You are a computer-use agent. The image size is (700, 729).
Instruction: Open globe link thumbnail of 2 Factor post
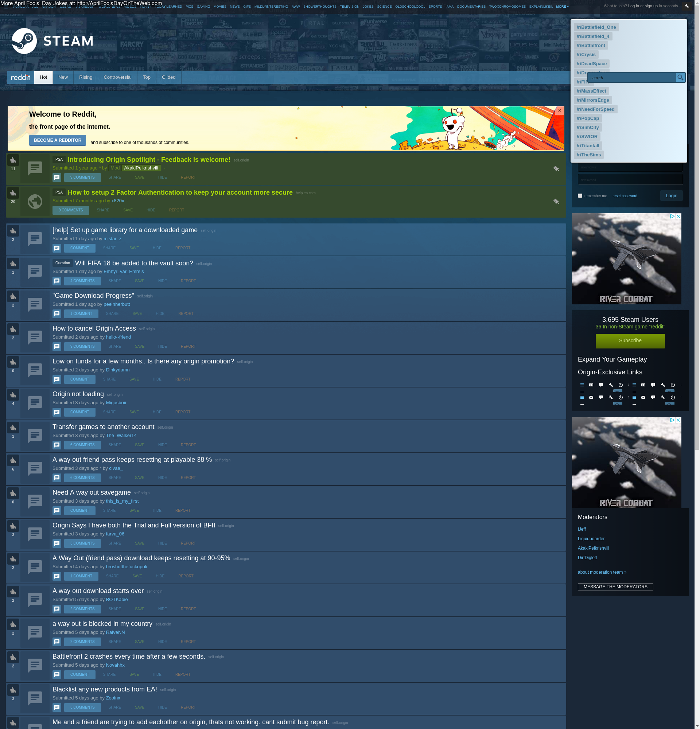[35, 202]
